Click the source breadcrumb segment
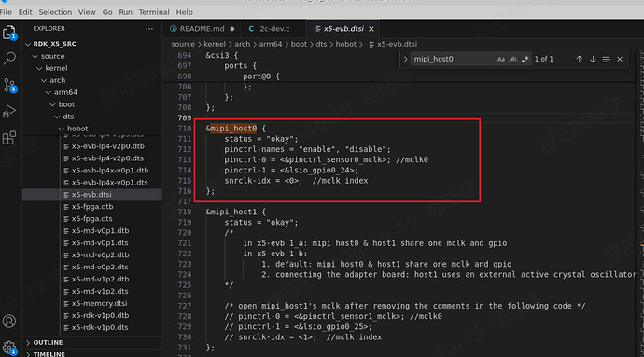Viewport: 644px width, 357px height. 183,44
